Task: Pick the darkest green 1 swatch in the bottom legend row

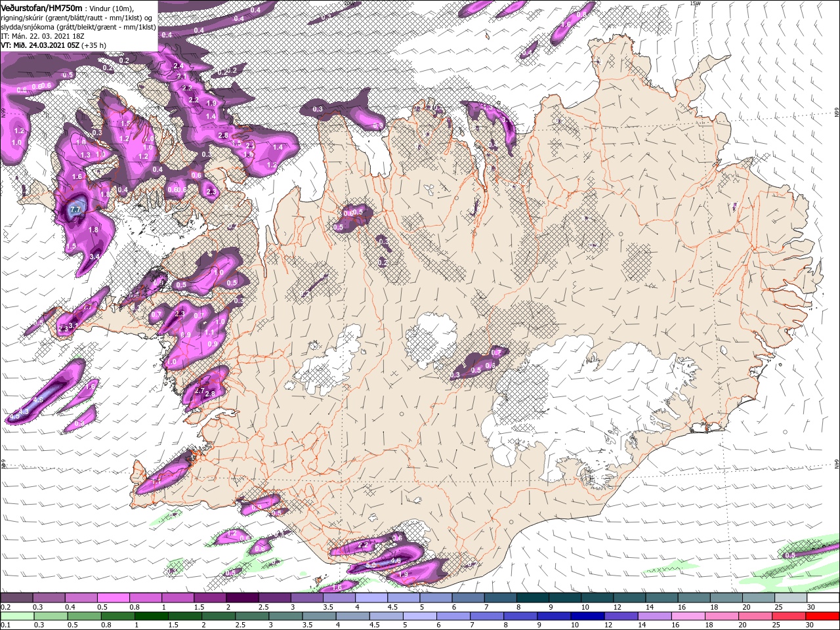Action: [x=152, y=616]
